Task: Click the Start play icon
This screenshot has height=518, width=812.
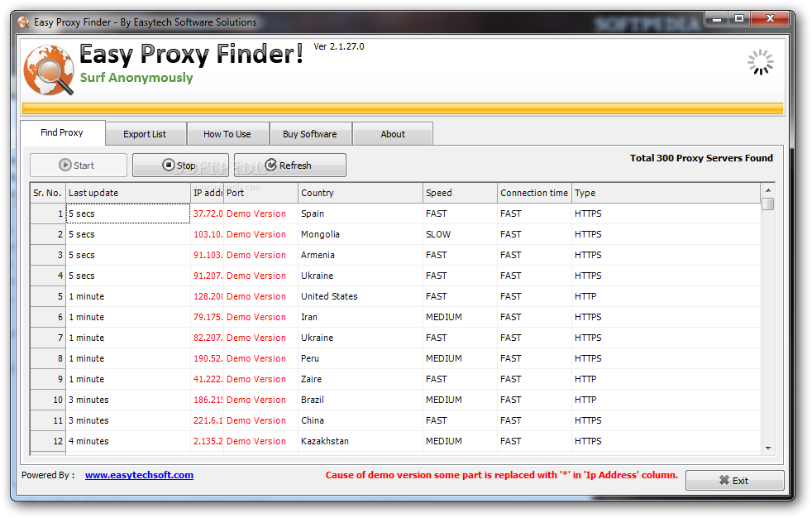Action: tap(64, 165)
